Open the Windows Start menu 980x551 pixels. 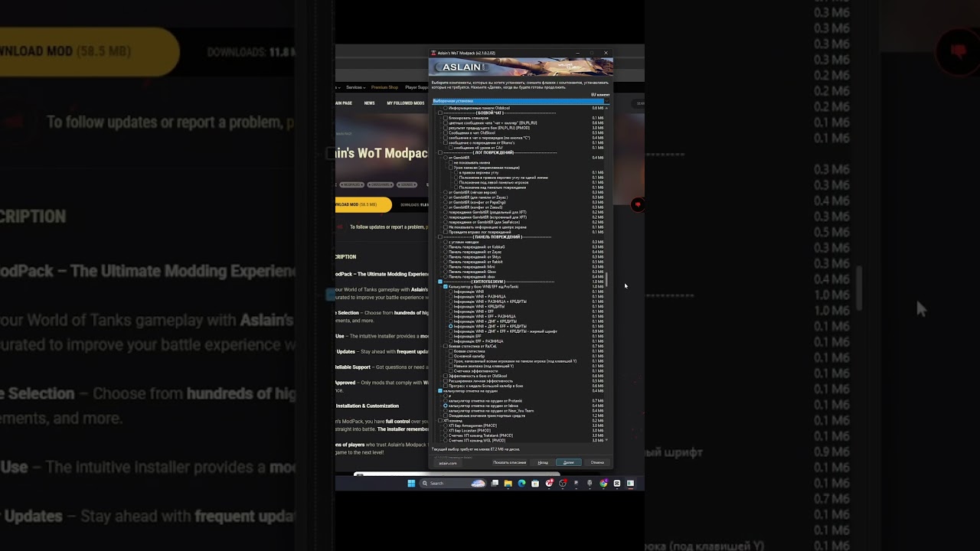(x=411, y=484)
